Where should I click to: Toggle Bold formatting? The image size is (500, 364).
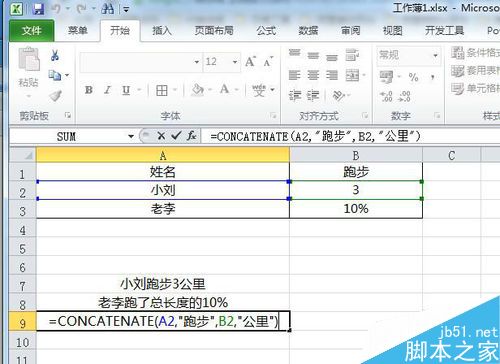(89, 90)
